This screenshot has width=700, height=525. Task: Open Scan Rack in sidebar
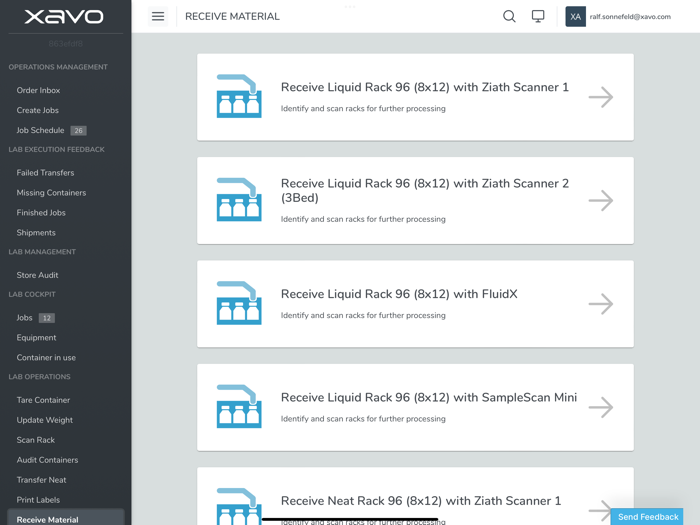36,440
